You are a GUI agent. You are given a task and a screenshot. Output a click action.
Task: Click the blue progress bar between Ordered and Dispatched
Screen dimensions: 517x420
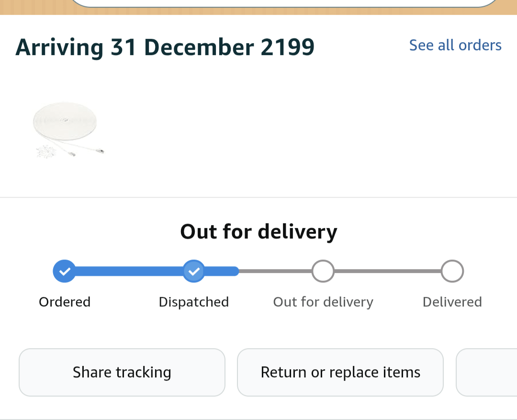(129, 272)
